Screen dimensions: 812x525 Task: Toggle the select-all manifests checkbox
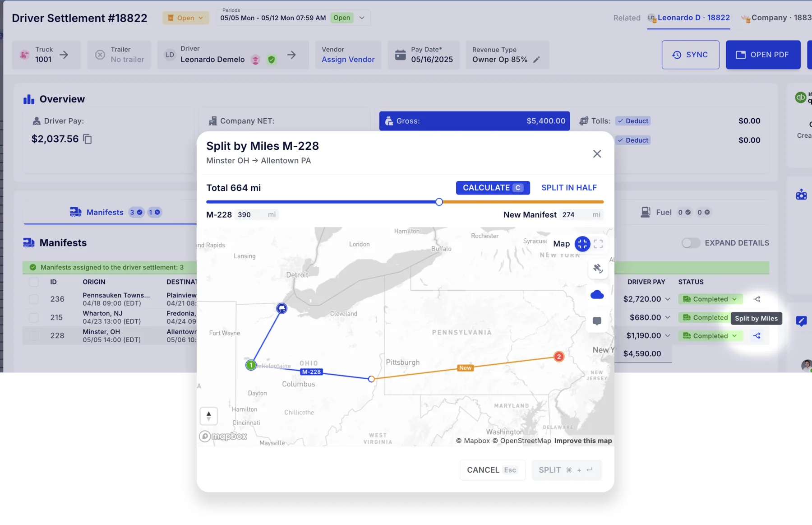pyautogui.click(x=33, y=282)
